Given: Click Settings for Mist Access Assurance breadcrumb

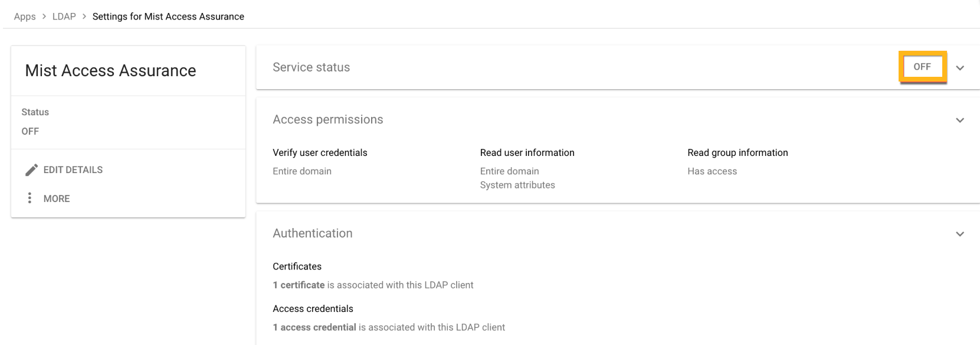Looking at the screenshot, I should pyautogui.click(x=168, y=17).
